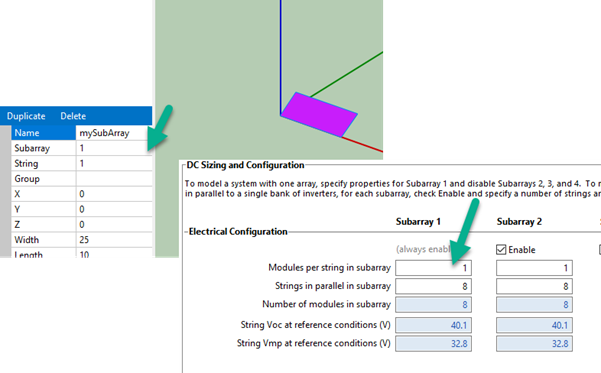601x373 pixels.
Task: Click Subarray 1 strings in parallel field
Action: (433, 286)
